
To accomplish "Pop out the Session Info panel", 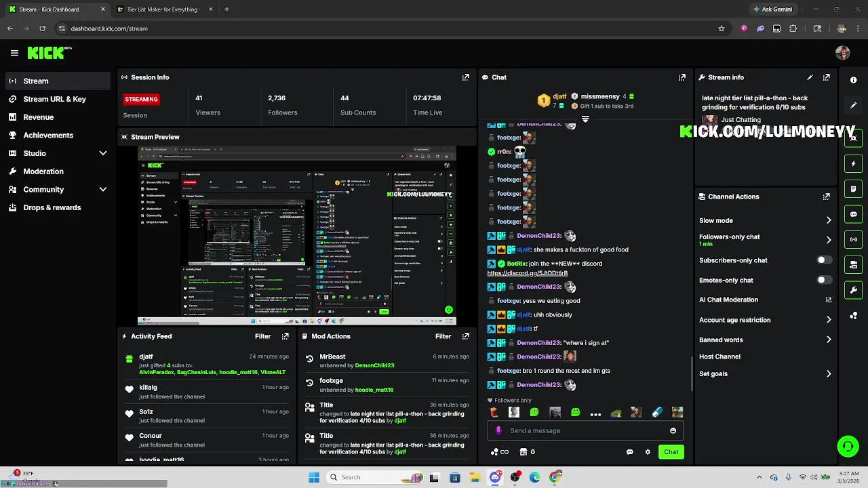I will coord(465,77).
